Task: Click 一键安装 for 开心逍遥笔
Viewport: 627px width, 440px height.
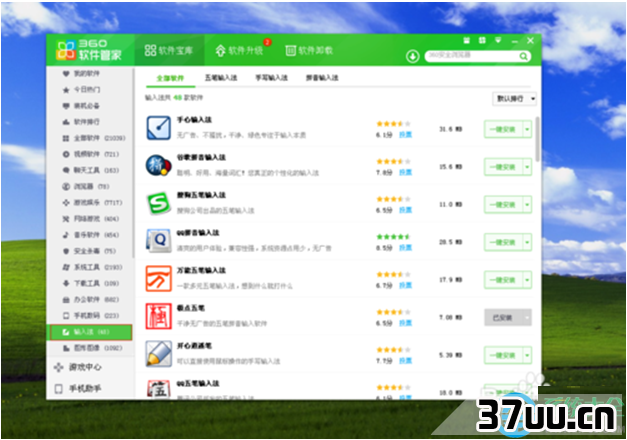Action: (503, 355)
